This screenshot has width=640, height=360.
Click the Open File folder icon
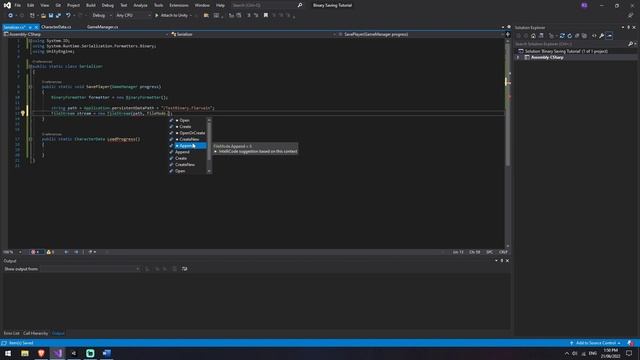tap(43, 16)
